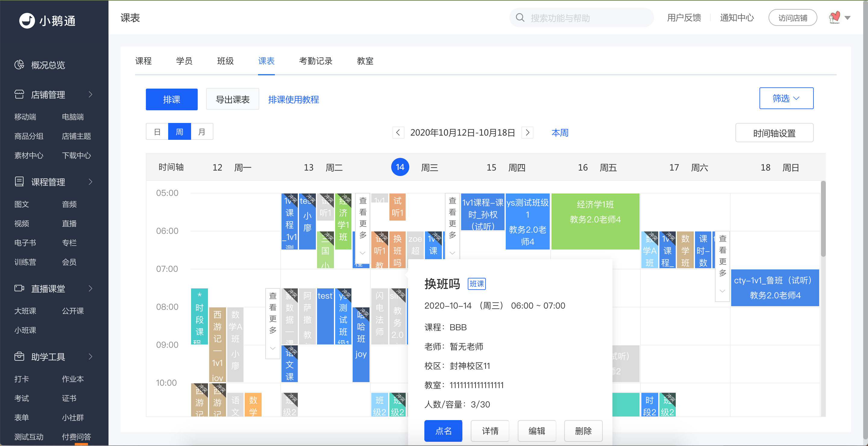
Task: Switch to 班级 tab
Action: (225, 61)
